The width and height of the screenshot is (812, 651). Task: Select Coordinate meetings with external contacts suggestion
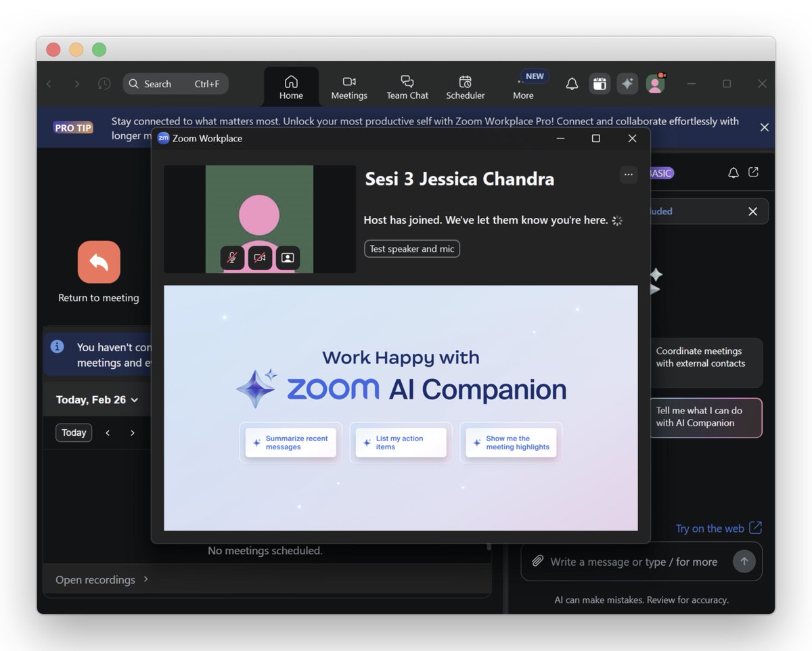[706, 363]
